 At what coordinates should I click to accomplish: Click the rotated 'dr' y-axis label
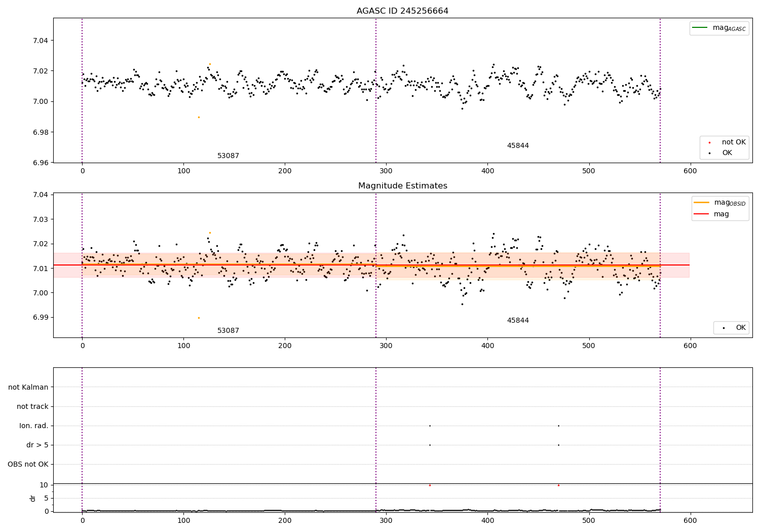pyautogui.click(x=33, y=498)
